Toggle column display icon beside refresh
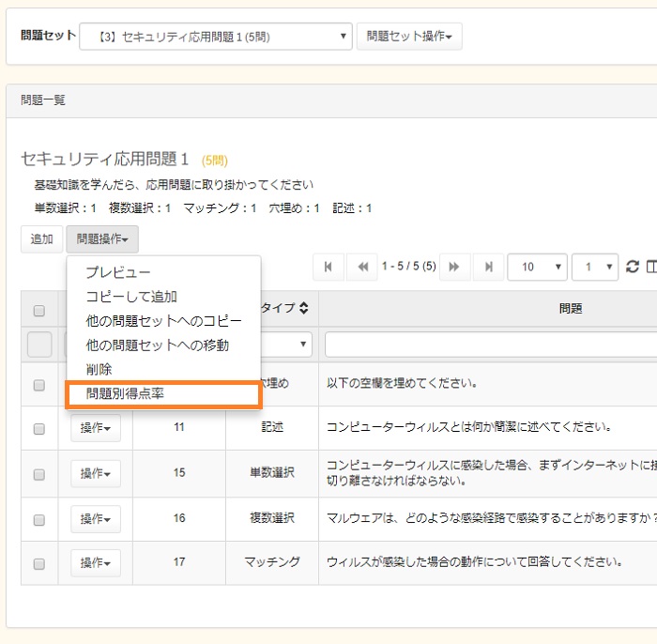 click(651, 268)
